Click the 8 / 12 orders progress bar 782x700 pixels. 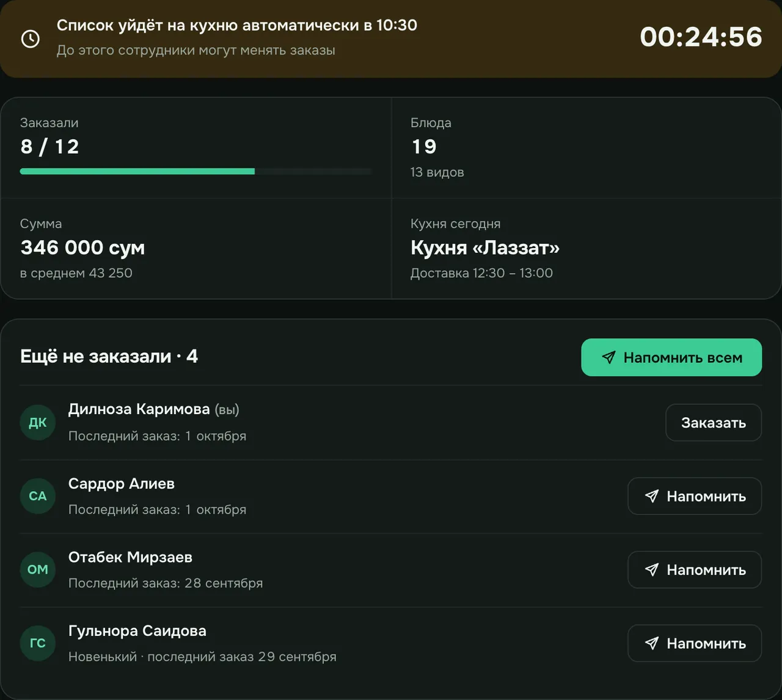coord(195,172)
